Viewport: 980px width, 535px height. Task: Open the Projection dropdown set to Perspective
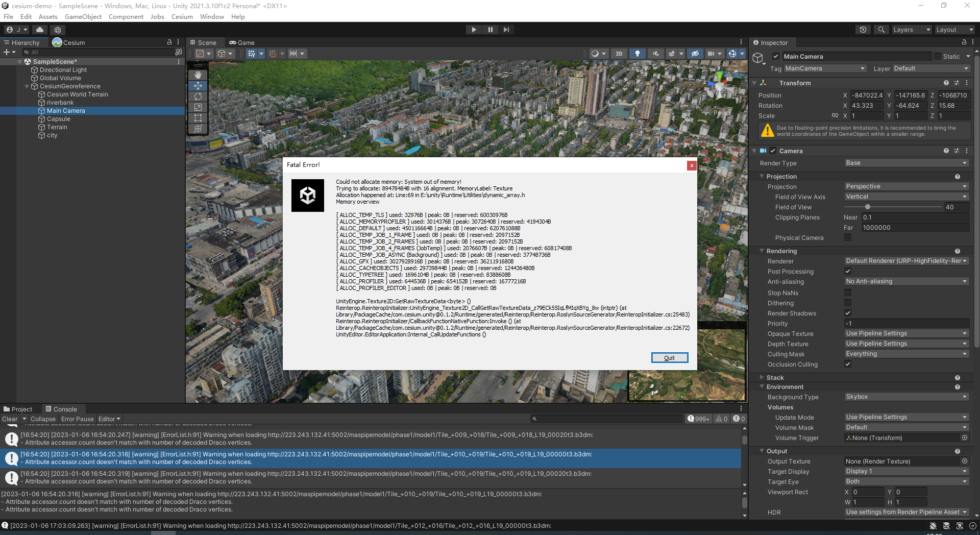tap(906, 186)
